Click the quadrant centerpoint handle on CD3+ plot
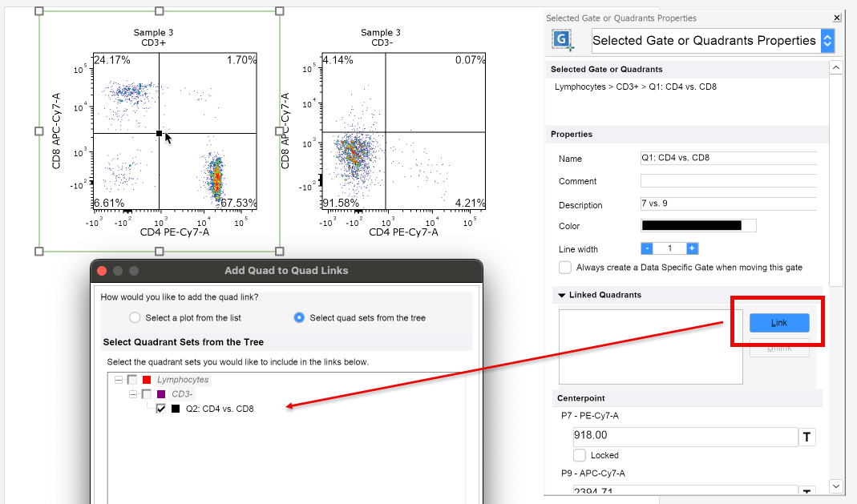 click(160, 134)
